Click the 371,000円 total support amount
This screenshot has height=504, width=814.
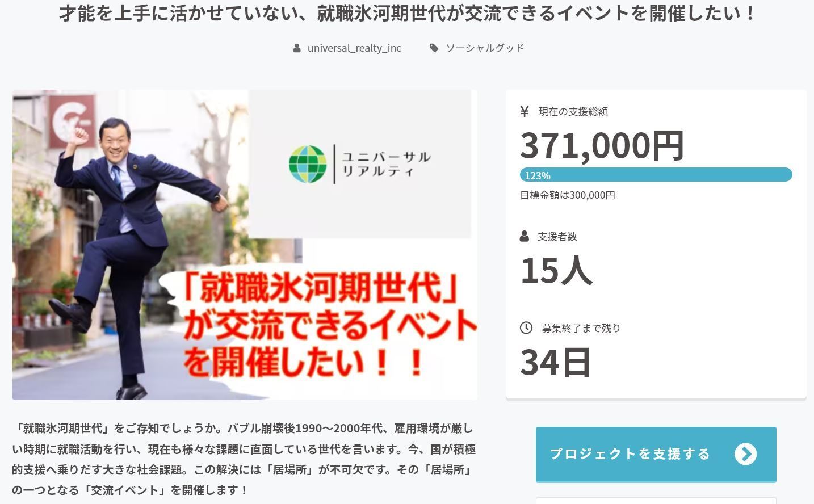coord(602,145)
